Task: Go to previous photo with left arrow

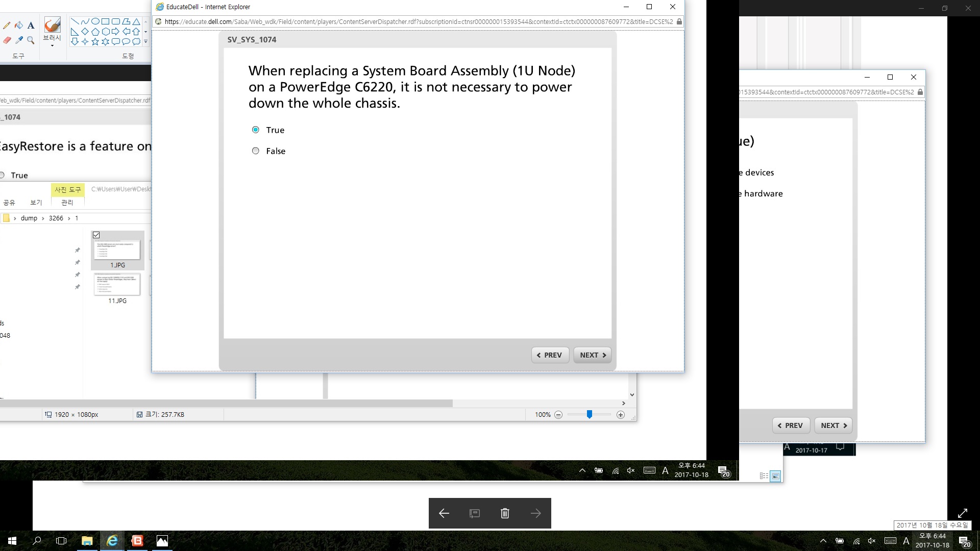Action: [x=444, y=513]
